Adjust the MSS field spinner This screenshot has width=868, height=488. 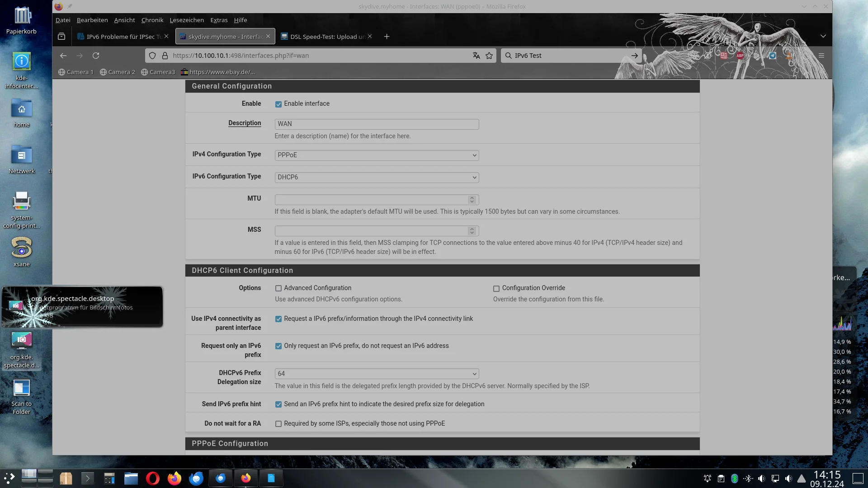[x=472, y=231]
